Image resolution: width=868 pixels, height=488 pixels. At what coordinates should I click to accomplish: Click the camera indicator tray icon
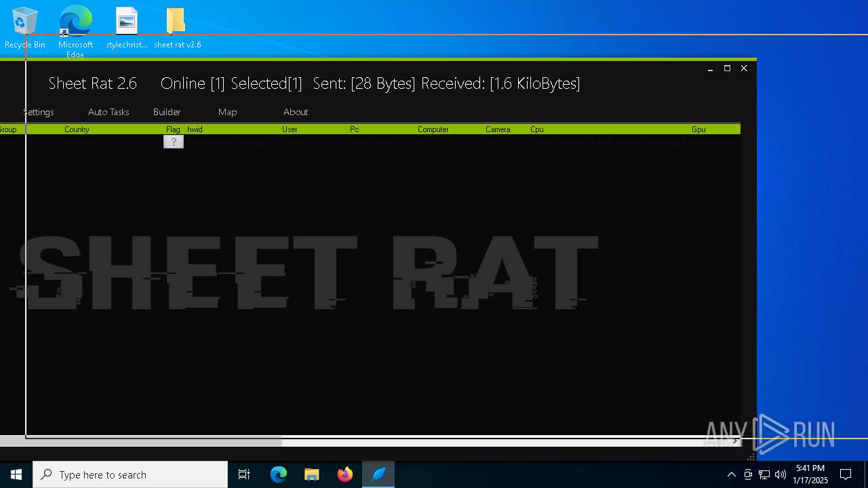tap(748, 474)
